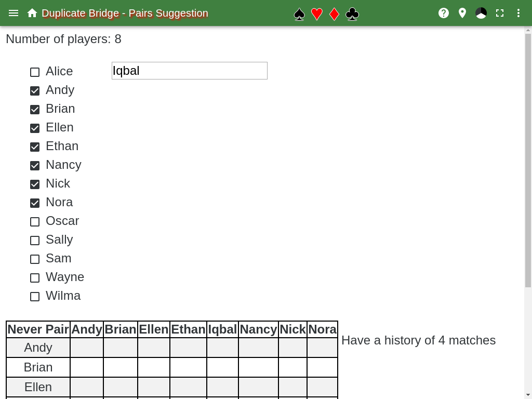Screen dimensions: 532x399
Task: Click the Iqbal name input field
Action: [190, 71]
